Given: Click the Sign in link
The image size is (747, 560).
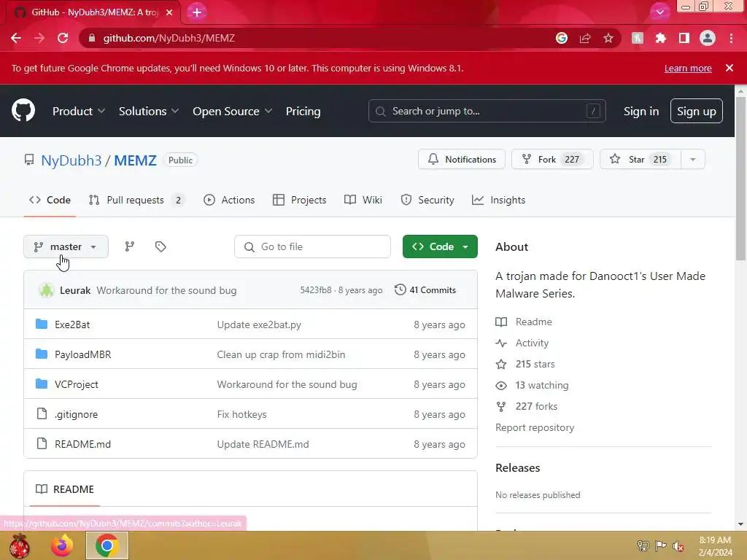Looking at the screenshot, I should (x=641, y=111).
